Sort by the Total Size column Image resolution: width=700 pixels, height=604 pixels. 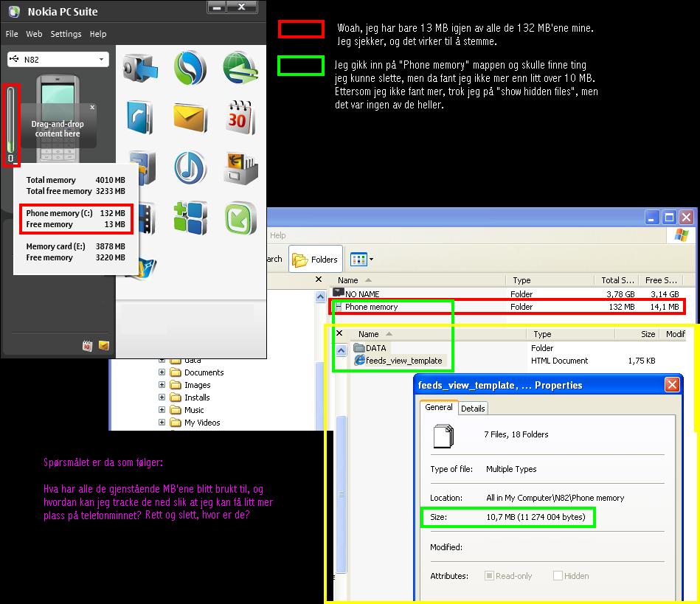tap(617, 280)
